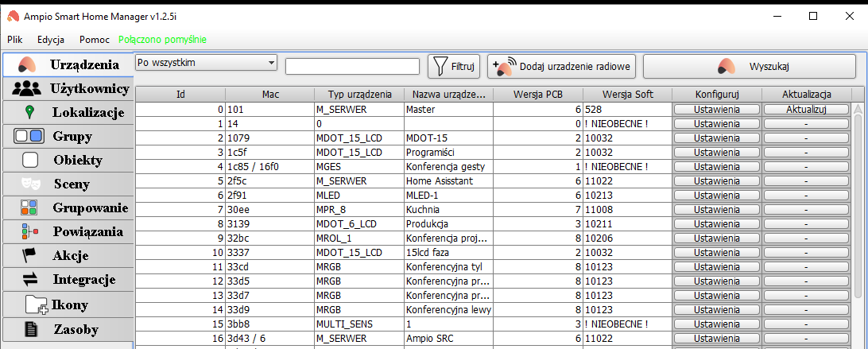Open the Edycja menu
Viewport: 868px width, 349px height.
(51, 40)
